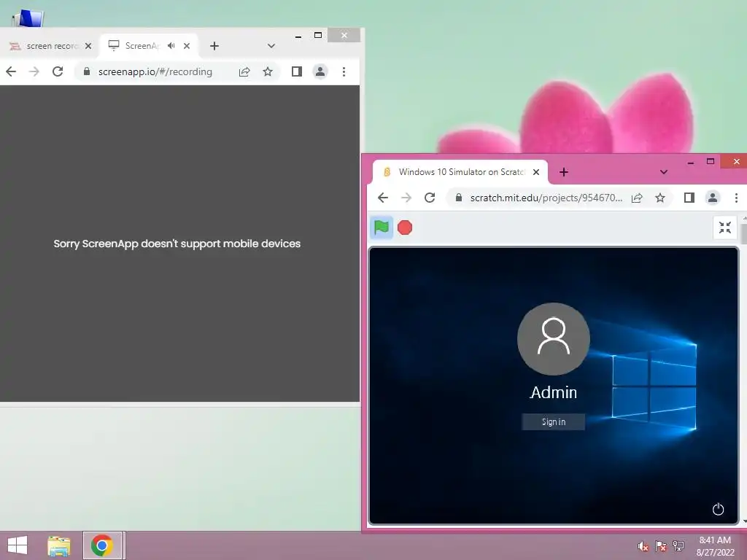
Task: Click the Chrome icon in the taskbar
Action: coord(102,545)
